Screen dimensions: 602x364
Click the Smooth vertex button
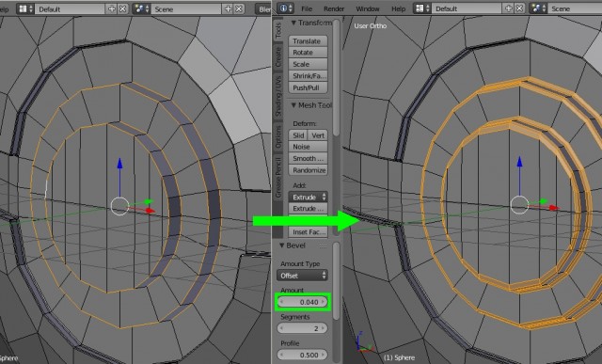[308, 159]
